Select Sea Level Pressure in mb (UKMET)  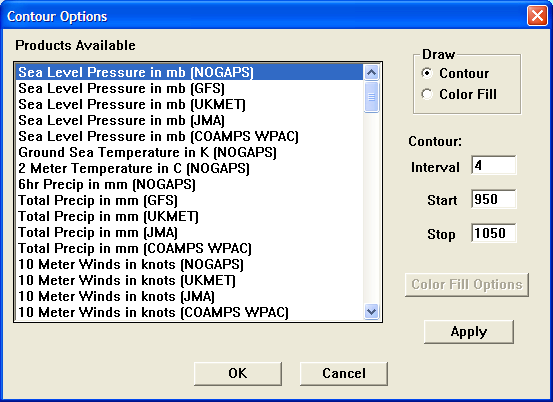tap(189, 104)
